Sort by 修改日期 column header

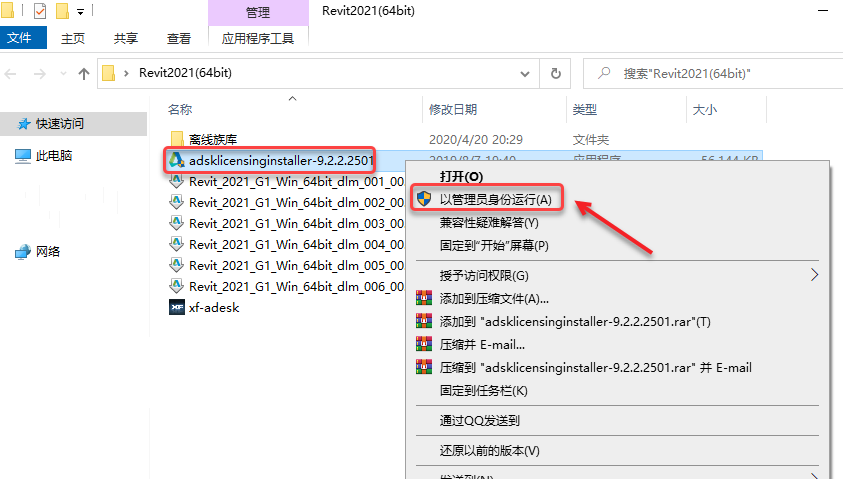(x=453, y=110)
